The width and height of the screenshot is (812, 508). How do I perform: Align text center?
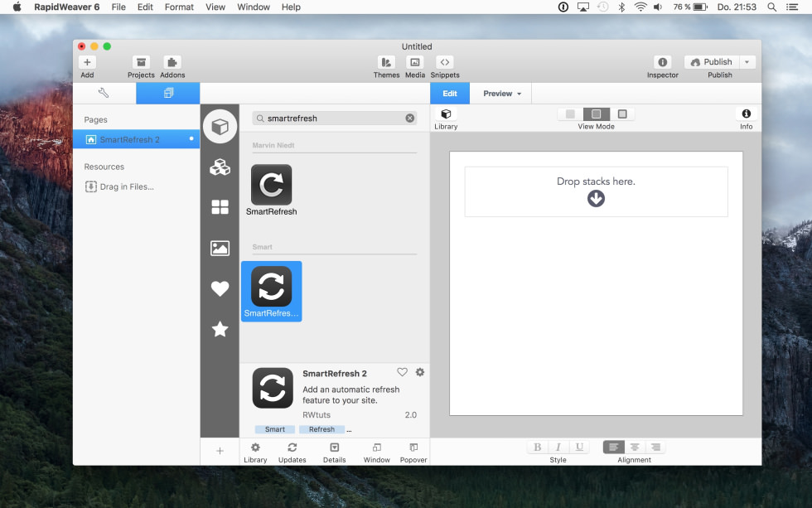coord(635,447)
